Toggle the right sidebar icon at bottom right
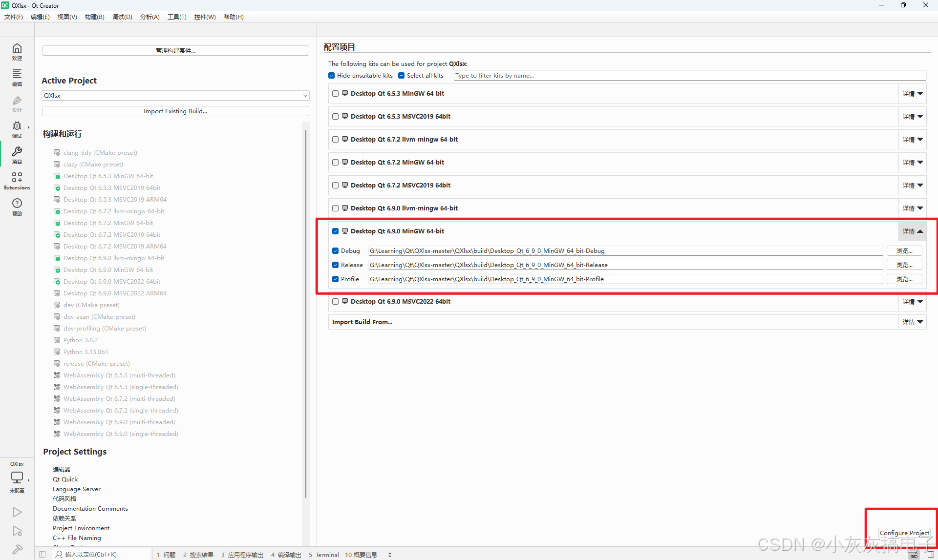This screenshot has height=560, width=938. 931,555
